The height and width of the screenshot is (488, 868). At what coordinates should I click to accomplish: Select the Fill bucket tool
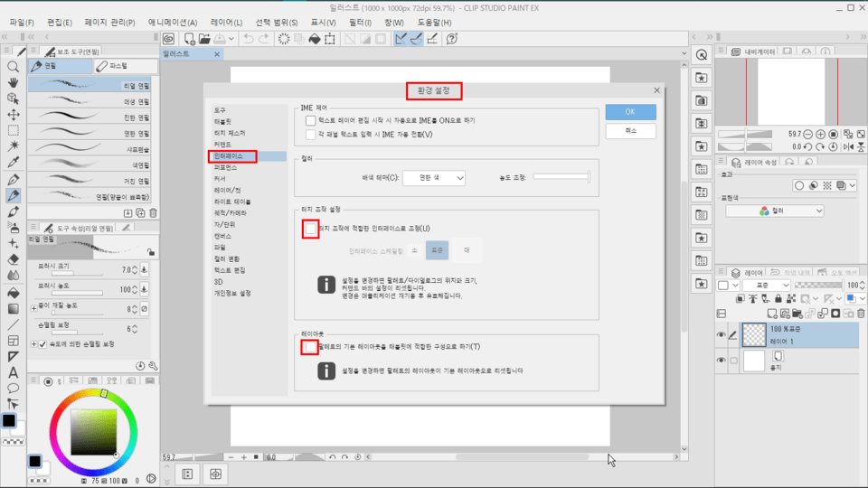pos(14,293)
